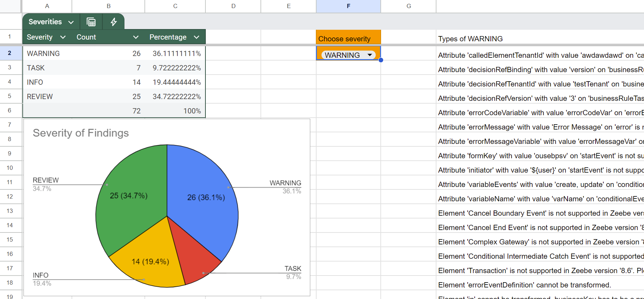Select column B header

(108, 6)
